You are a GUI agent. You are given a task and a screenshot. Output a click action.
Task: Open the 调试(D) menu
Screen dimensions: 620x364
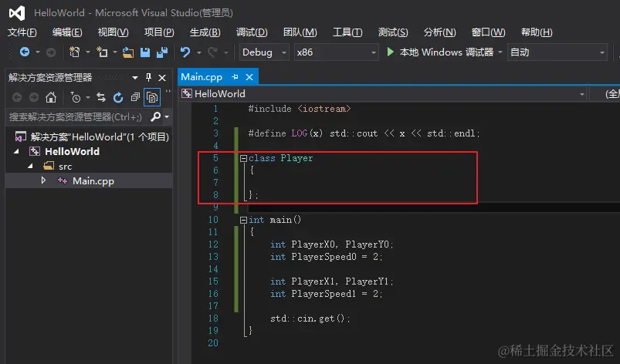252,32
